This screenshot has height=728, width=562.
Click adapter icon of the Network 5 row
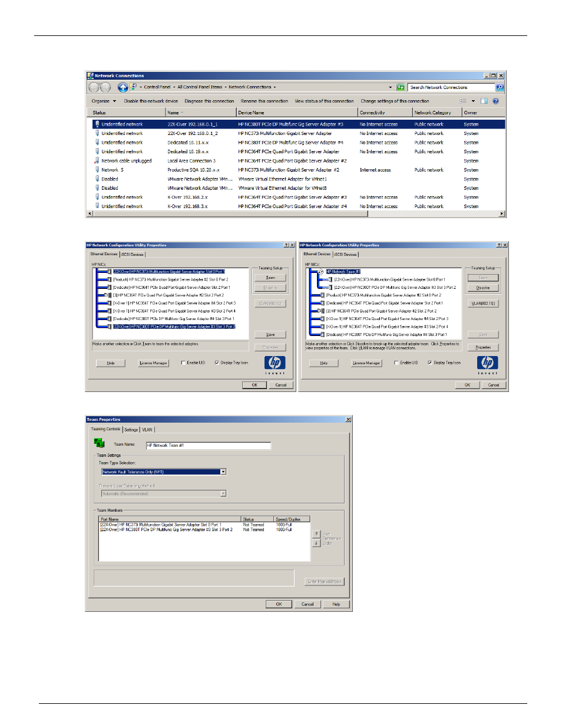tap(97, 170)
